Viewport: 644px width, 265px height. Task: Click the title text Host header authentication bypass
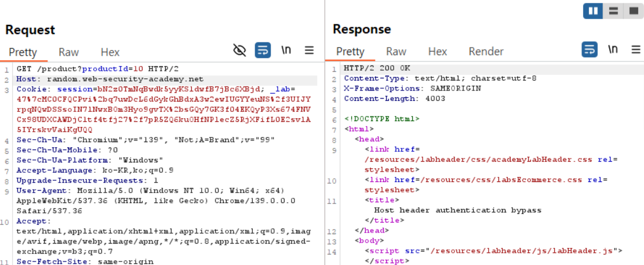pyautogui.click(x=459, y=210)
